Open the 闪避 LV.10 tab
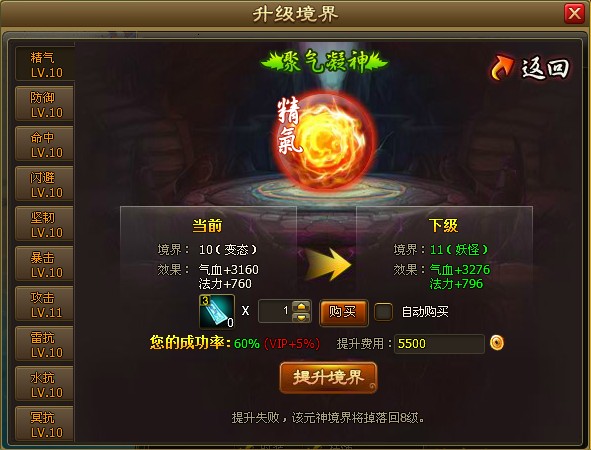The height and width of the screenshot is (450, 591). pos(44,184)
